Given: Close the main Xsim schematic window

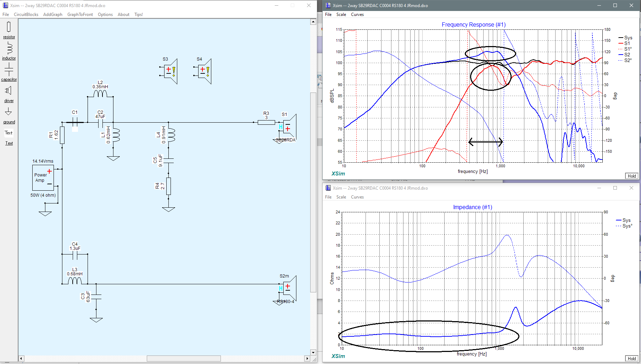Looking at the screenshot, I should pos(309,5).
